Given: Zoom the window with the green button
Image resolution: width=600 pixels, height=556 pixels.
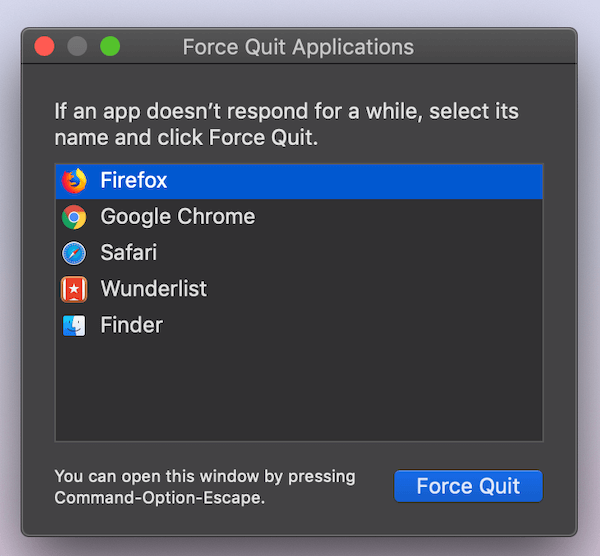Looking at the screenshot, I should (x=110, y=46).
